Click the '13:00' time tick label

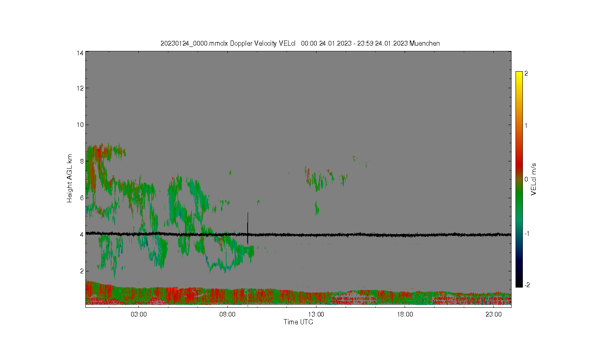(x=316, y=315)
